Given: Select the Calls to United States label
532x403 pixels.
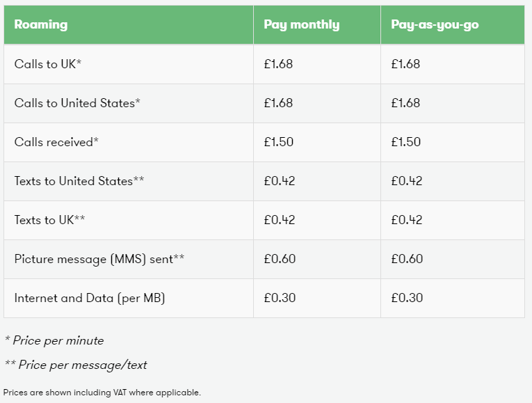Looking at the screenshot, I should pyautogui.click(x=77, y=103).
